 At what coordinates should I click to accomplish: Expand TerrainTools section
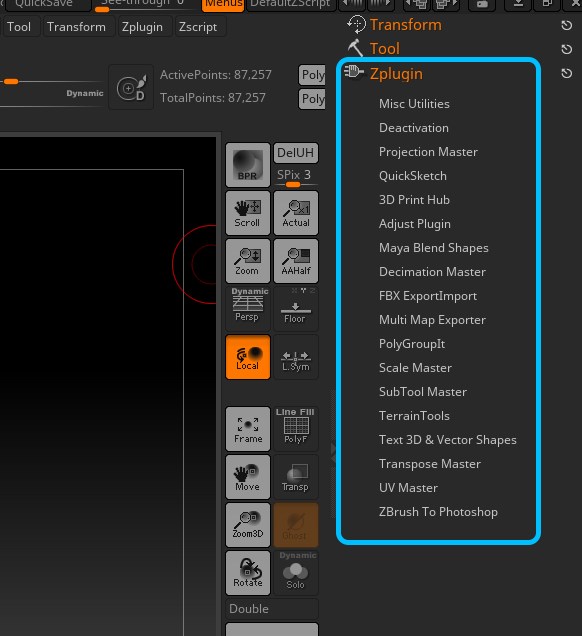414,416
